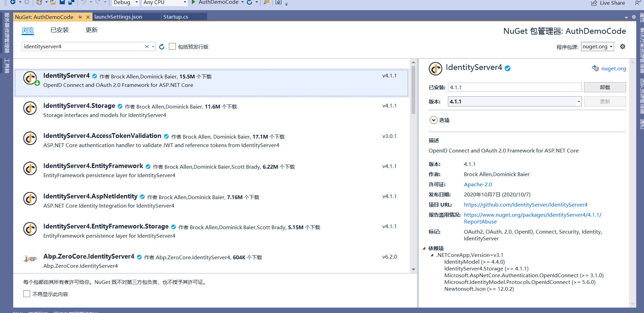Click the IdentityServer4.AccessTokenValidation package icon

point(30,138)
